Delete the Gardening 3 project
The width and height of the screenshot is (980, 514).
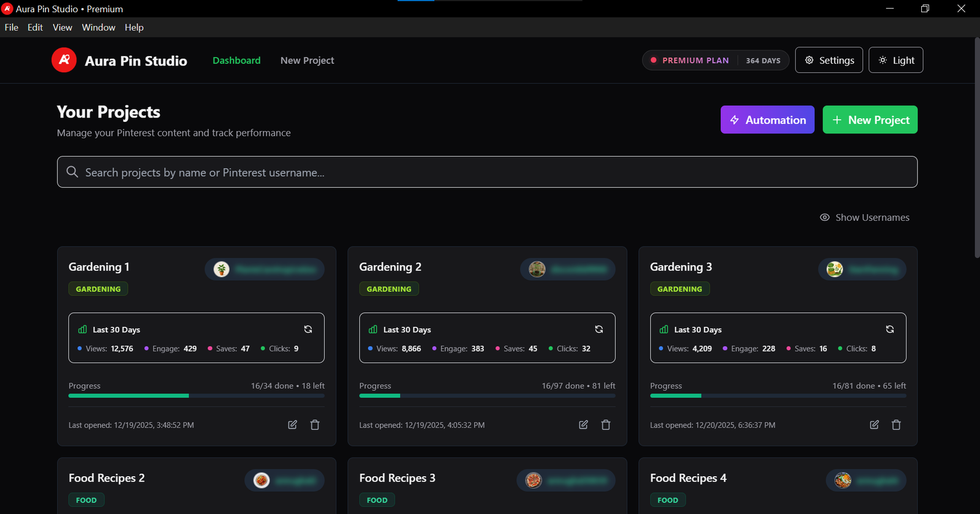coord(896,425)
